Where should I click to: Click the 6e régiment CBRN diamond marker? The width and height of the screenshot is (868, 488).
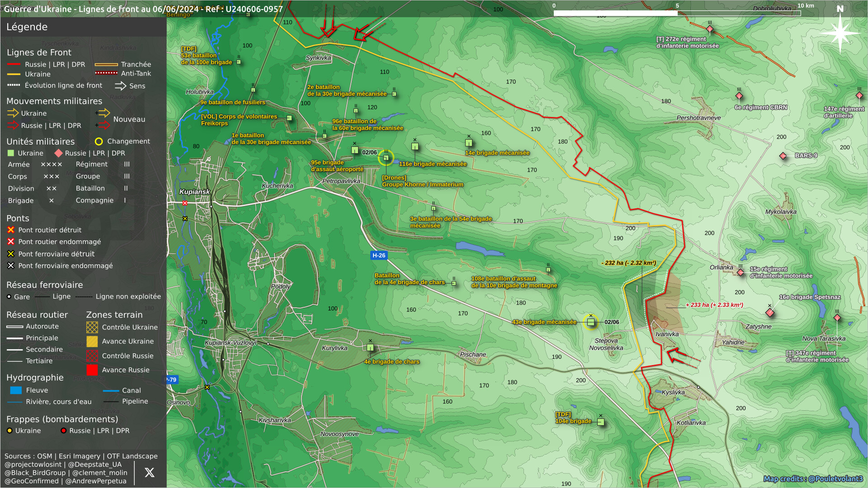(739, 96)
